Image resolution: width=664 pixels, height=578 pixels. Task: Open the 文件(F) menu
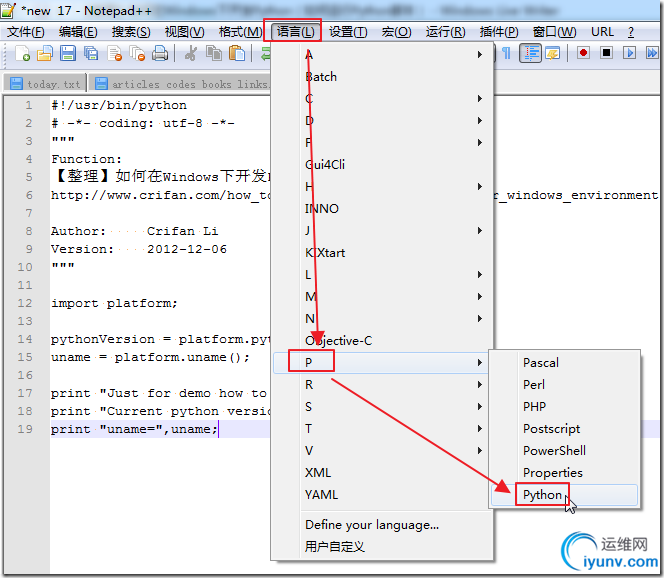[26, 32]
